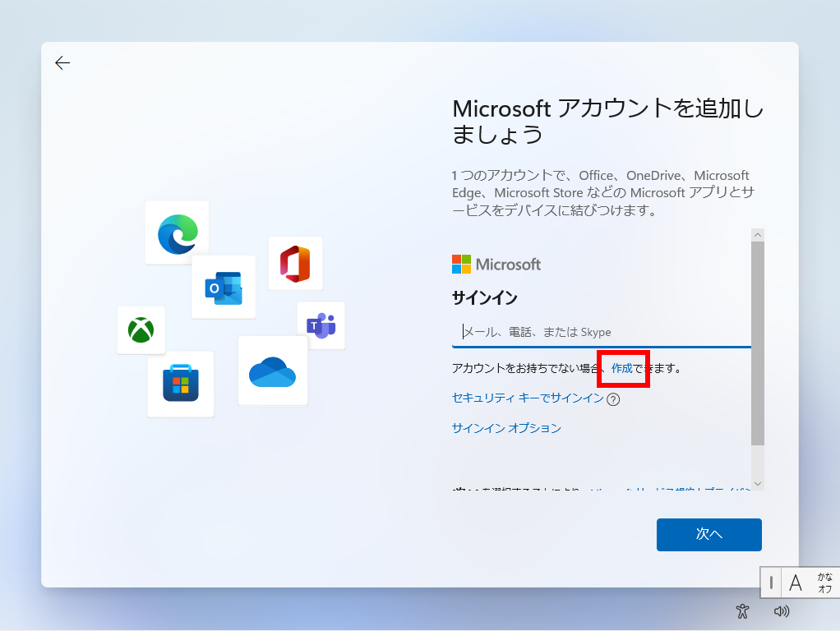
Task: Open サインイン オプション
Action: pos(505,427)
